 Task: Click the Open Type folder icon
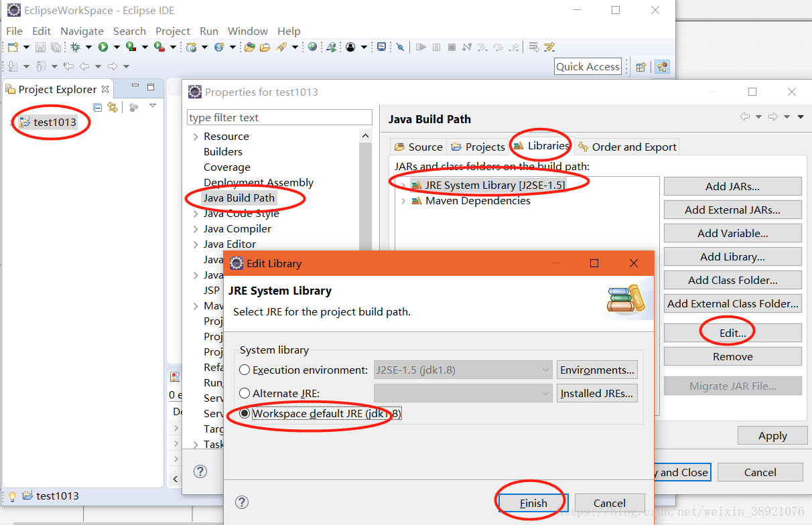249,47
